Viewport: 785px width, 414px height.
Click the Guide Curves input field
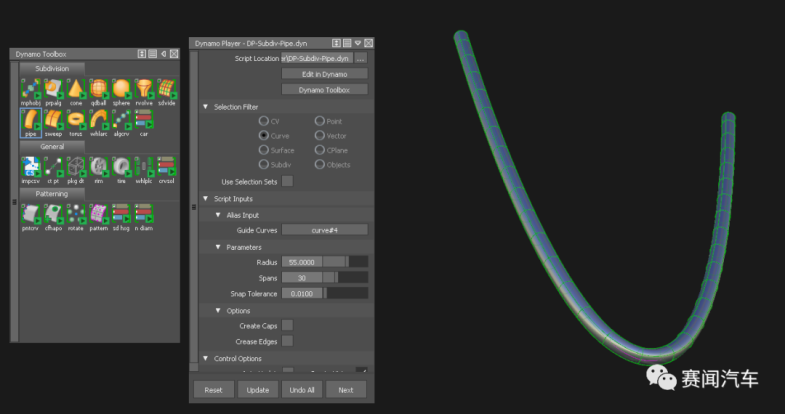click(324, 230)
